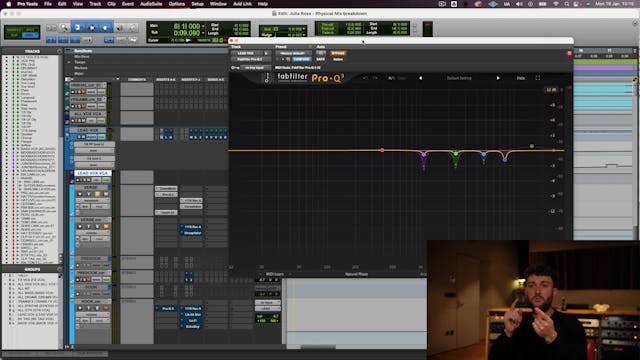Click Pro-Q Help button
The width and height of the screenshot is (640, 360).
click(x=521, y=78)
